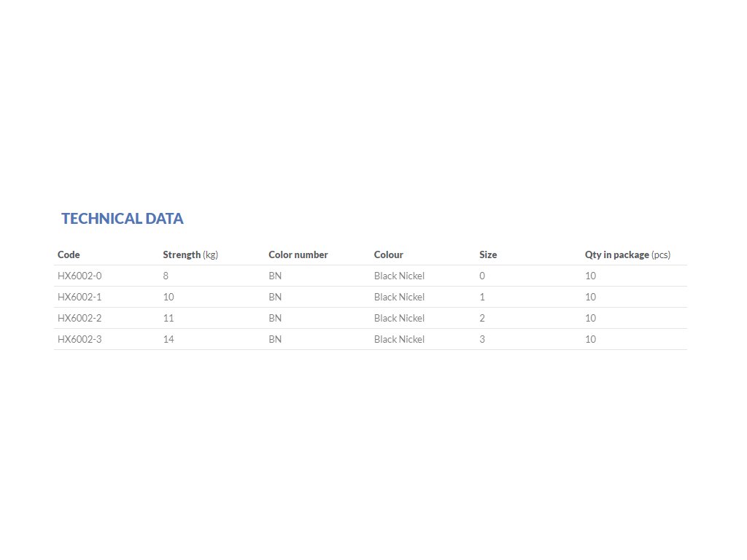Click the TECHNICAL DATA heading
Screen dimensions: 747x560
pos(123,219)
